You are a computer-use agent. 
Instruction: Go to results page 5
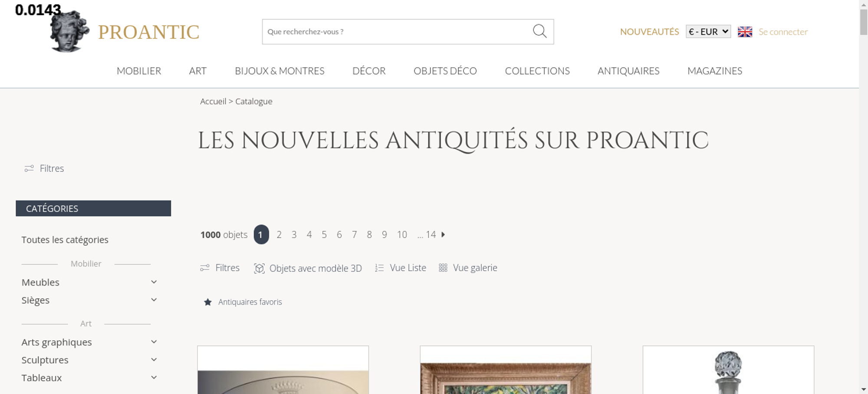(324, 234)
